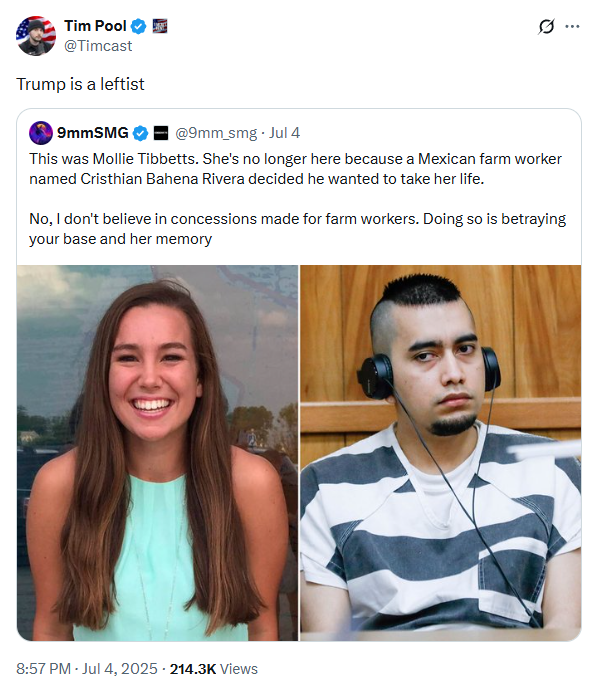Viewport: 593px width, 685px height.
Task: Click the Jul 4 quoted post date
Action: click(x=284, y=133)
